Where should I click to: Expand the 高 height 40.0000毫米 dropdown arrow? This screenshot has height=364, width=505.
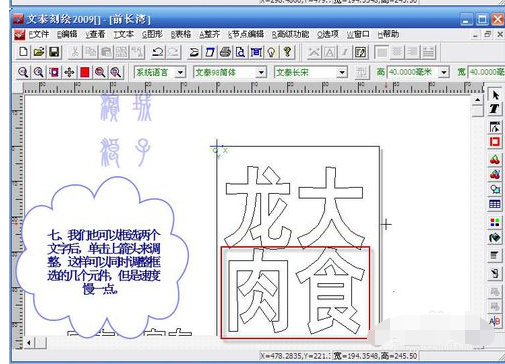click(x=444, y=72)
